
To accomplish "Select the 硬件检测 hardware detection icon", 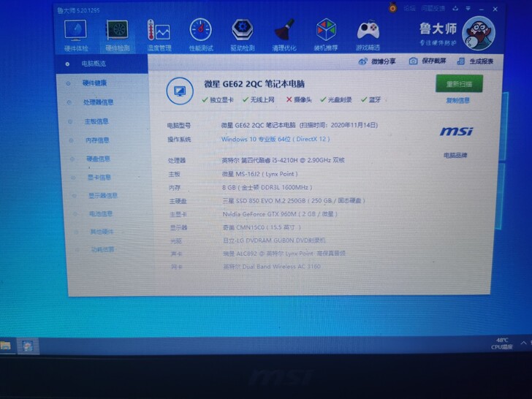I will click(117, 36).
